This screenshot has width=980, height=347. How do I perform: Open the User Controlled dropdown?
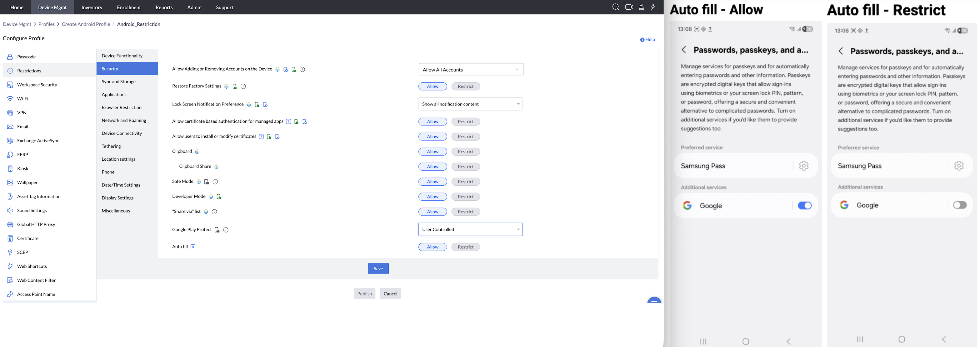[470, 230]
